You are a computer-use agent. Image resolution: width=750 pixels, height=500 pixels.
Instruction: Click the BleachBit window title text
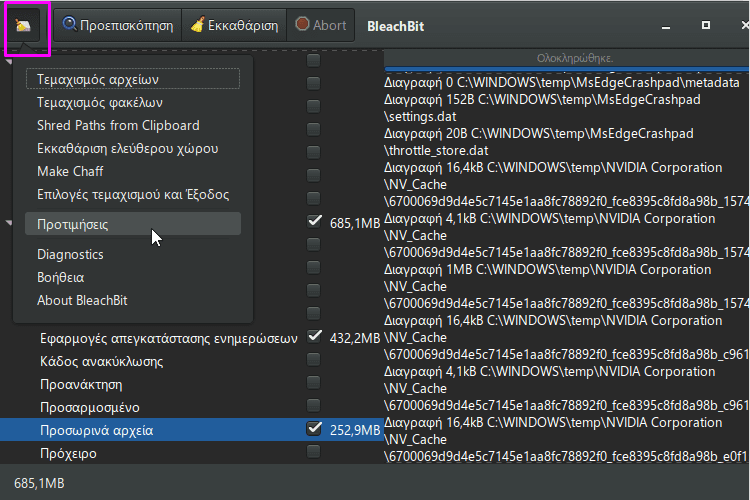coord(396,26)
